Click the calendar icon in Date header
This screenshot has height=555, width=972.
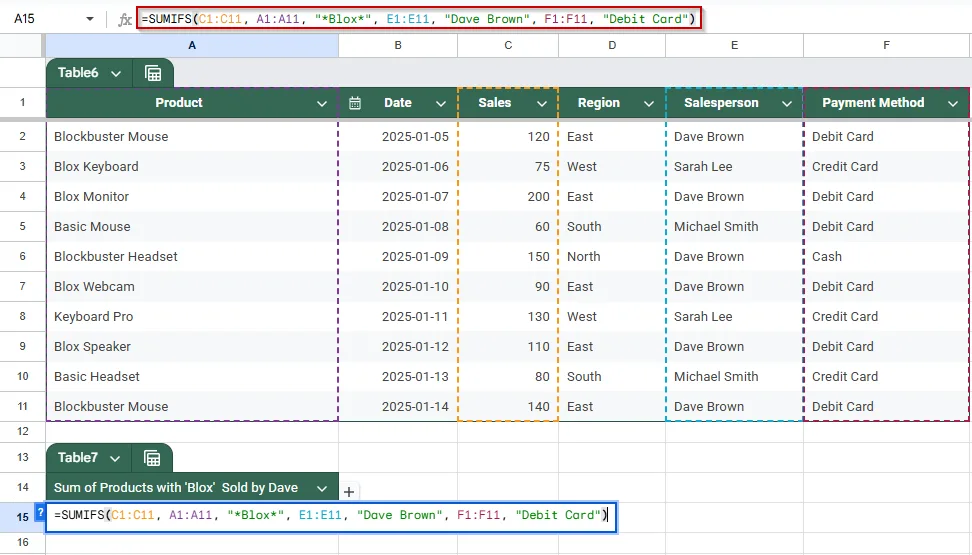click(355, 103)
